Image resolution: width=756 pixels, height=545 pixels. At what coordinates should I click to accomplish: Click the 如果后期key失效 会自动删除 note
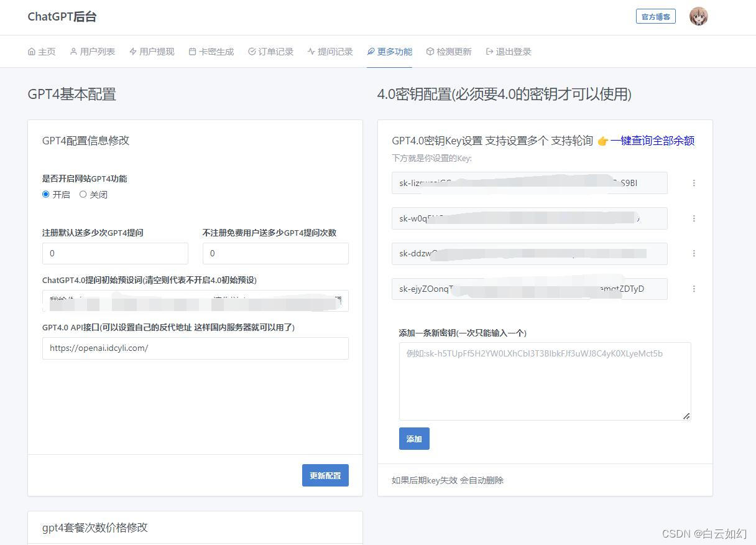(x=448, y=480)
